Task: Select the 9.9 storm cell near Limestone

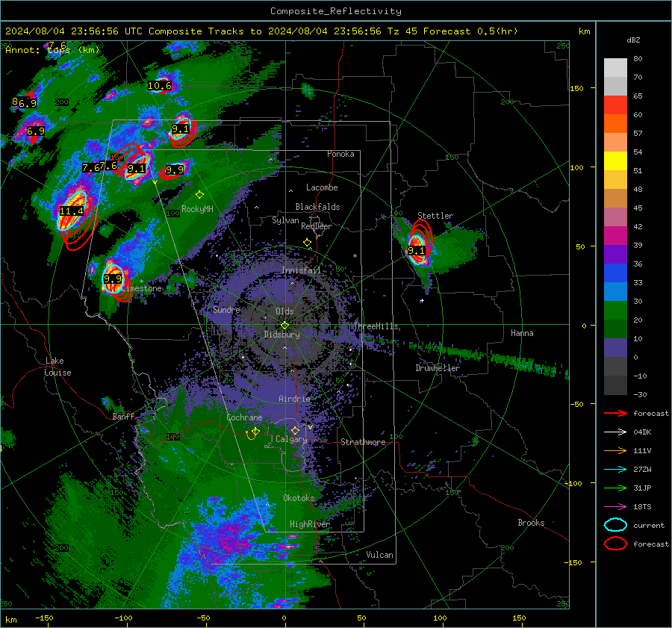Action: tap(113, 279)
